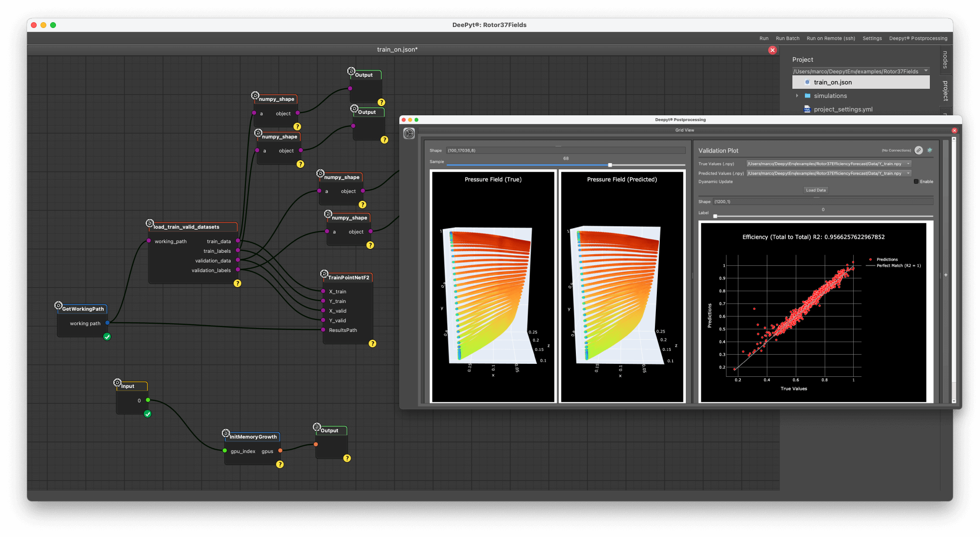The width and height of the screenshot is (980, 537).
Task: Open the project path dropdown
Action: [x=926, y=71]
